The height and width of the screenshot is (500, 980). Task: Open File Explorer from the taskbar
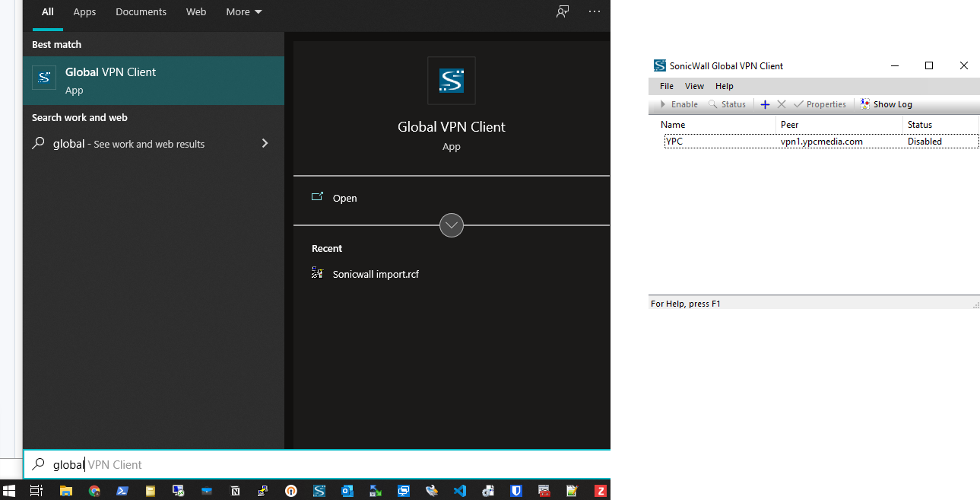[x=65, y=491]
